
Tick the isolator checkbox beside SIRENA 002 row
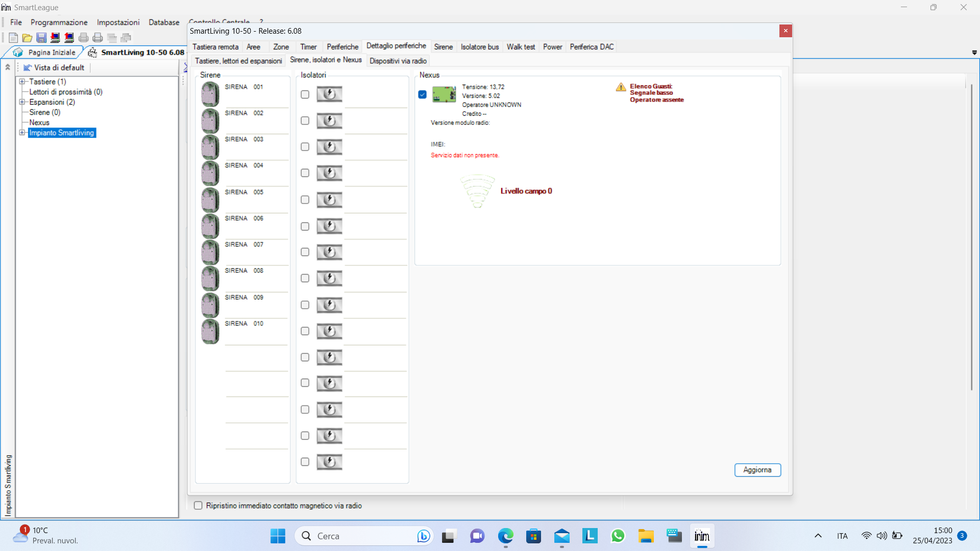point(305,121)
